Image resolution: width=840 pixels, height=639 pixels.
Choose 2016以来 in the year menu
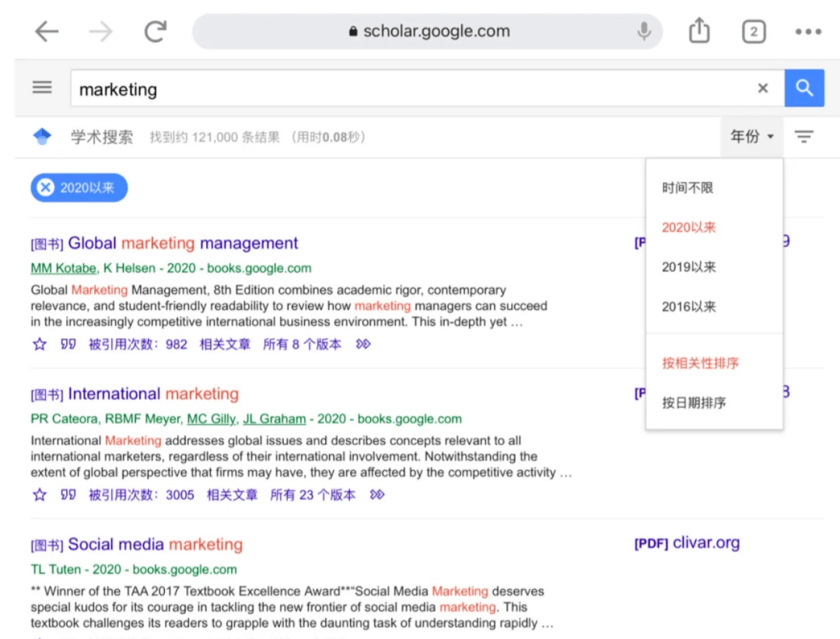point(688,307)
